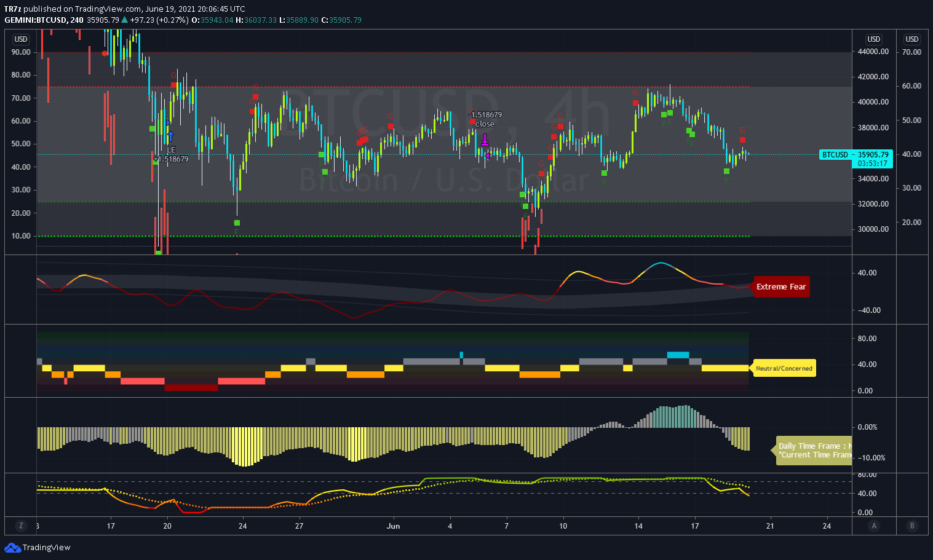Click date 24 after 20 on the time axis
933x560 pixels.
(243, 526)
